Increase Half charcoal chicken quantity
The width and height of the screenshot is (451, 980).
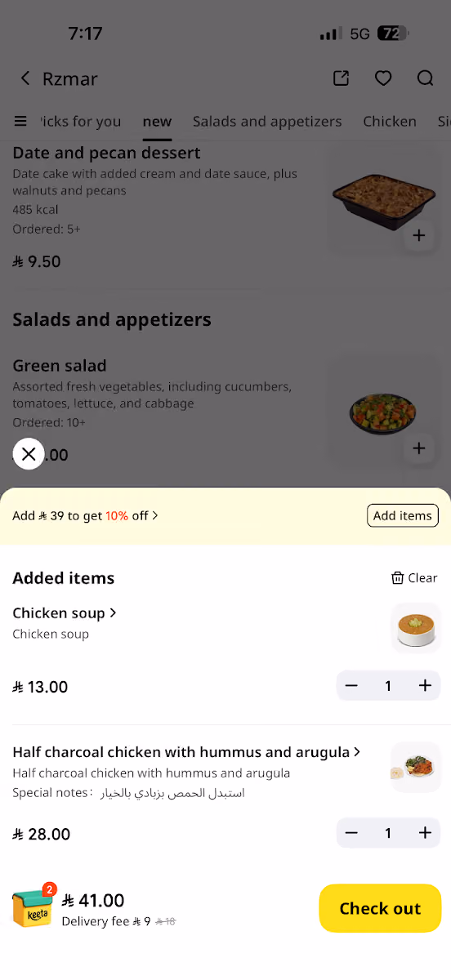[425, 833]
